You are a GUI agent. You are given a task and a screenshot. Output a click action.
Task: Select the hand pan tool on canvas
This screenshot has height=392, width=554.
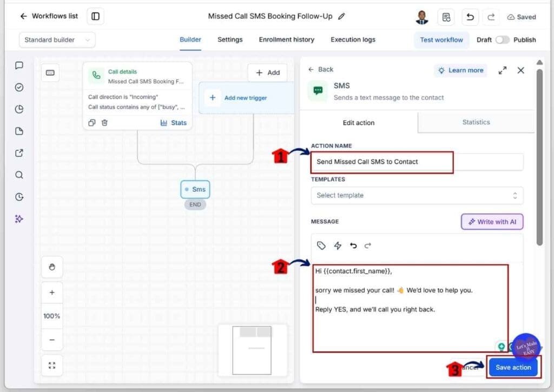[x=52, y=267]
